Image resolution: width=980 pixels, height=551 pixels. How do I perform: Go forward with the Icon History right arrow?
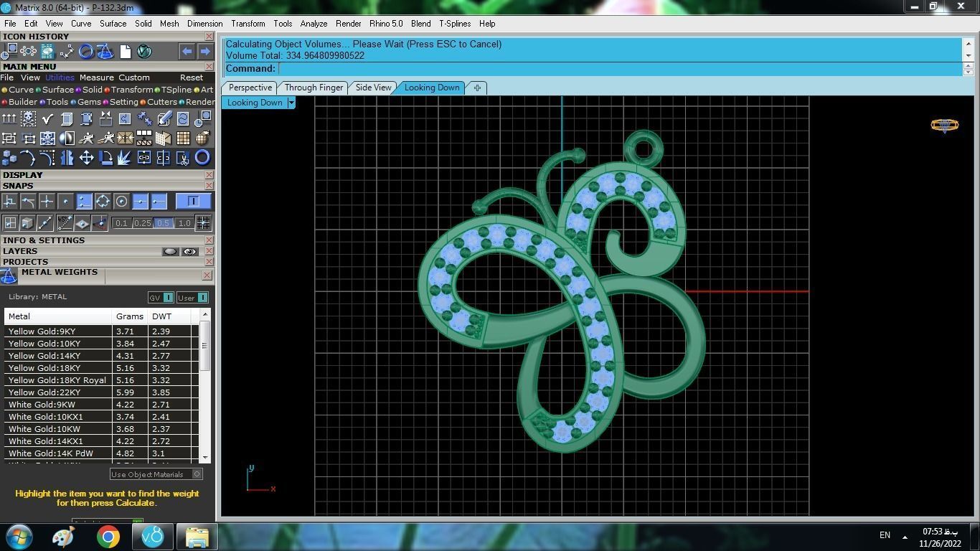click(205, 51)
